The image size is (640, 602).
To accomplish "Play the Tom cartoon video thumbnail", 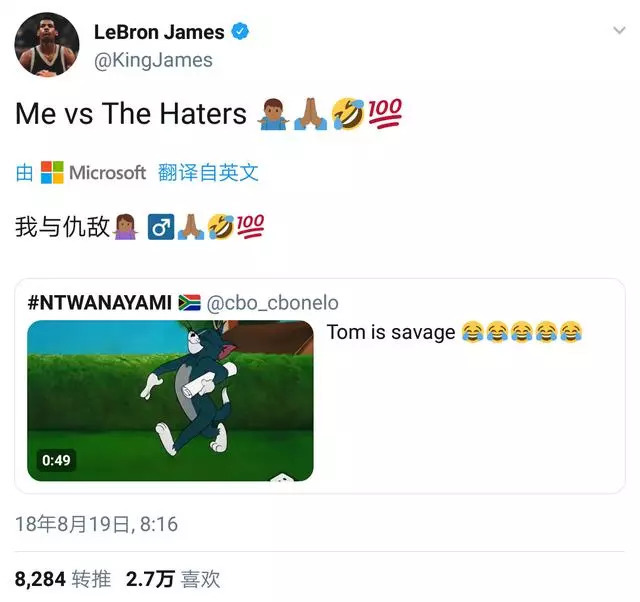I will click(170, 400).
